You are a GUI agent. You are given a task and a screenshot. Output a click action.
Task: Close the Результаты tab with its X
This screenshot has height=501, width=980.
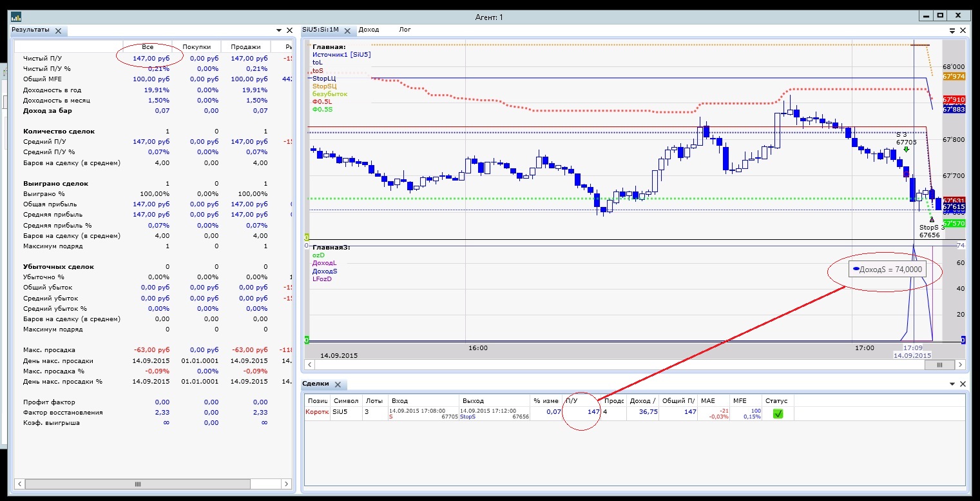coord(58,30)
